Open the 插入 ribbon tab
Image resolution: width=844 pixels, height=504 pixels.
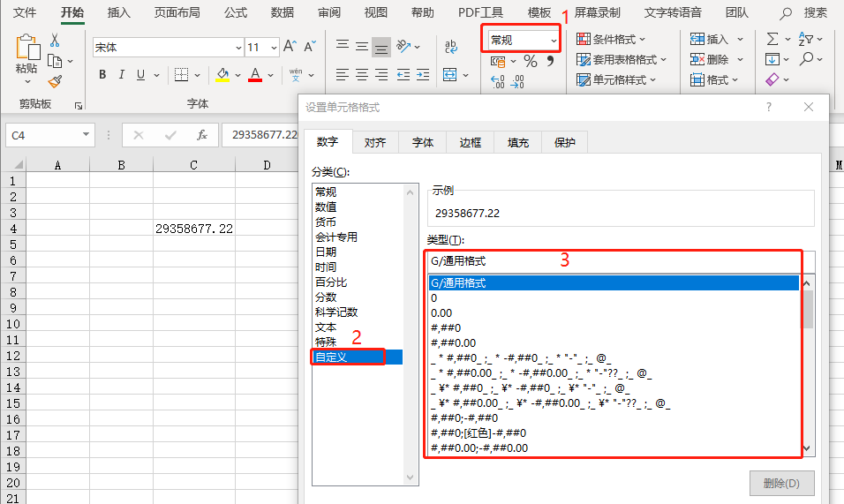pos(118,12)
